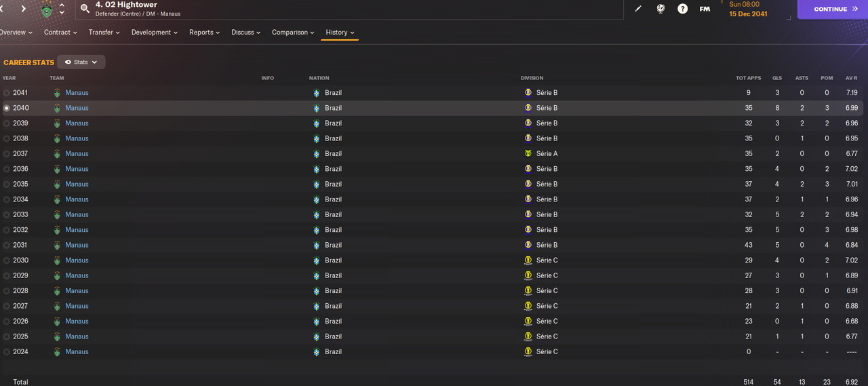
Task: Open the Discuss menu
Action: tap(245, 32)
